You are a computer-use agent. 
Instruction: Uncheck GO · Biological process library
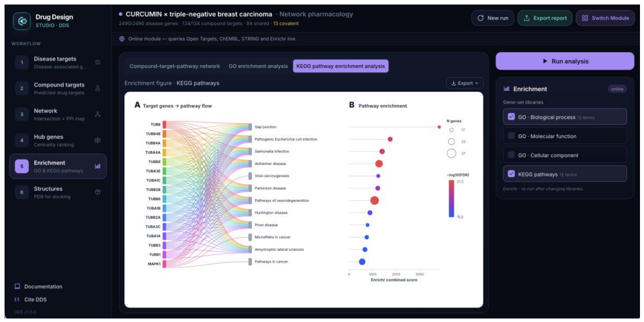pos(511,117)
